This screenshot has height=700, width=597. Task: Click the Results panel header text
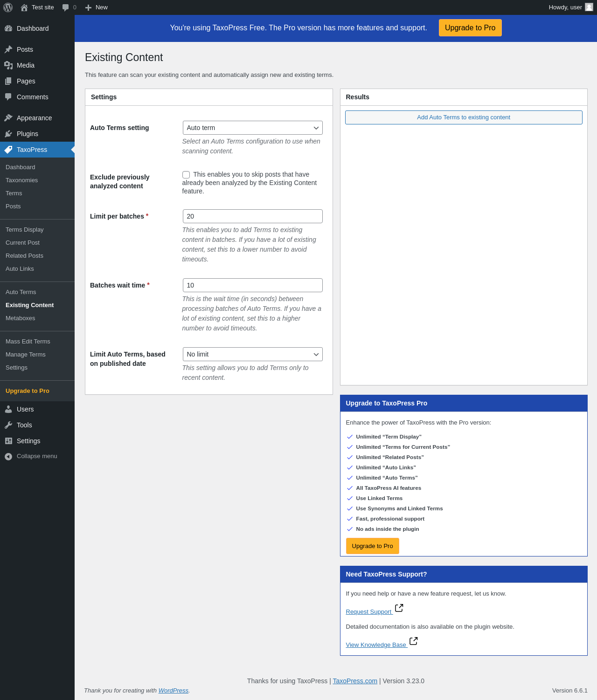(358, 97)
